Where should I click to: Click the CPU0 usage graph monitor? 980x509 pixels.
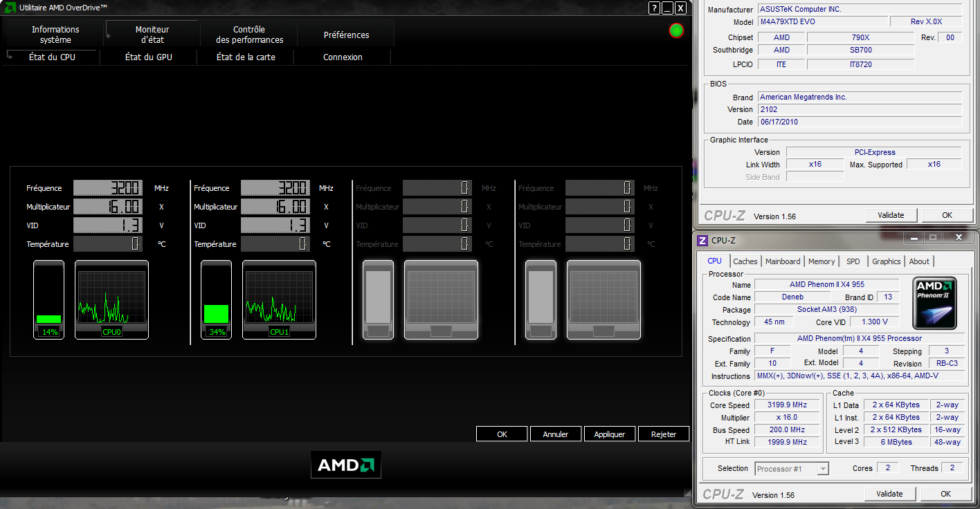[111, 299]
